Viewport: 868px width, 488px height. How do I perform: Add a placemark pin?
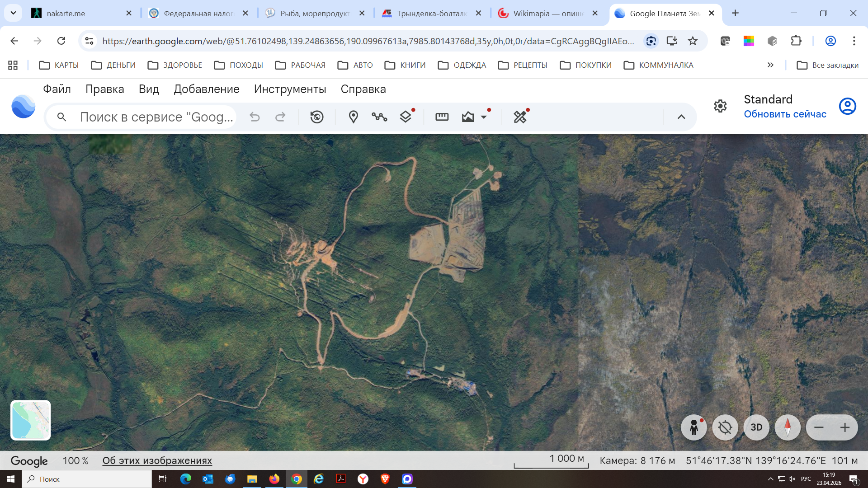click(x=354, y=117)
